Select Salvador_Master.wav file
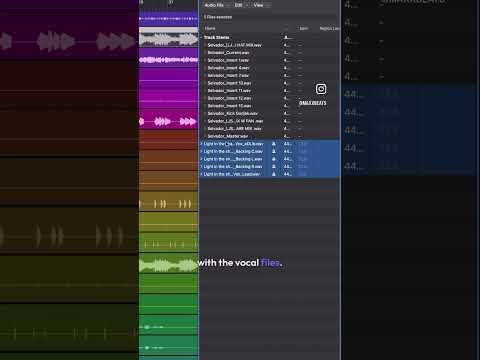480x360 pixels. pyautogui.click(x=228, y=136)
